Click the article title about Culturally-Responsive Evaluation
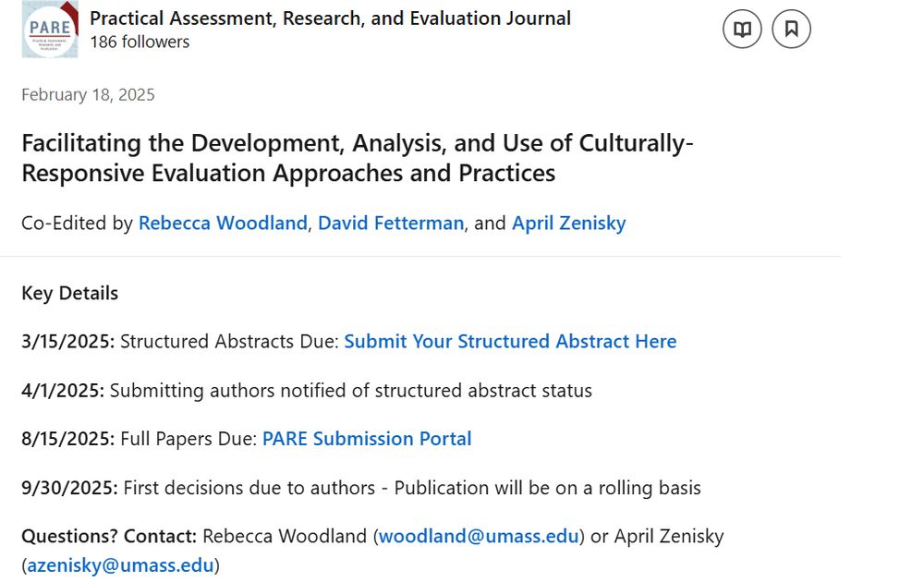Screen dimensions: 924x582 click(x=357, y=158)
